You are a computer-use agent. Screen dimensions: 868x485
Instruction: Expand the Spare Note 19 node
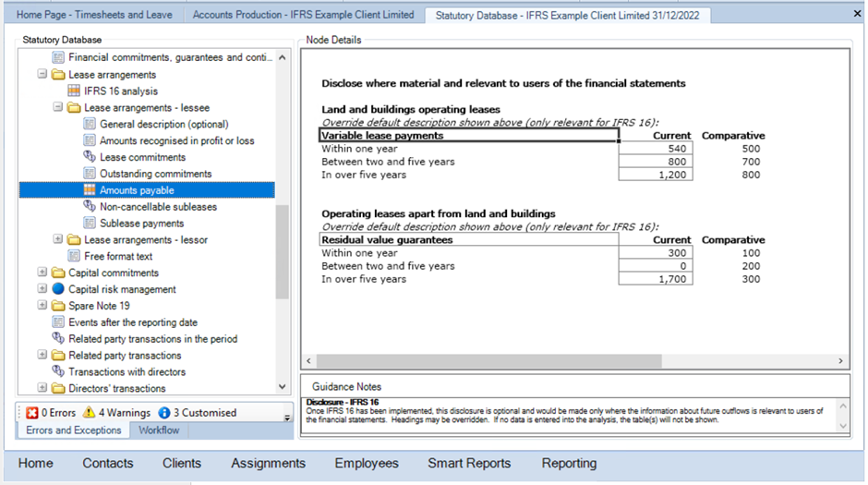click(42, 305)
